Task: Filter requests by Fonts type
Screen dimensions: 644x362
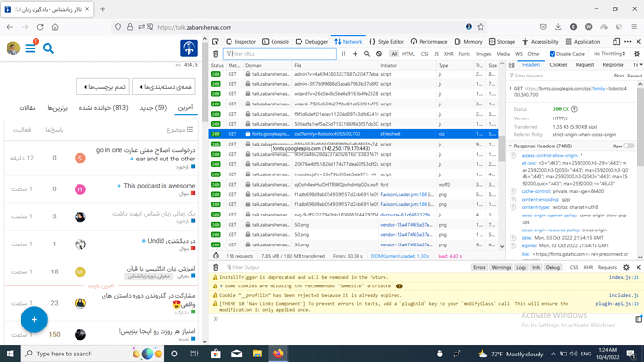Action: click(464, 54)
